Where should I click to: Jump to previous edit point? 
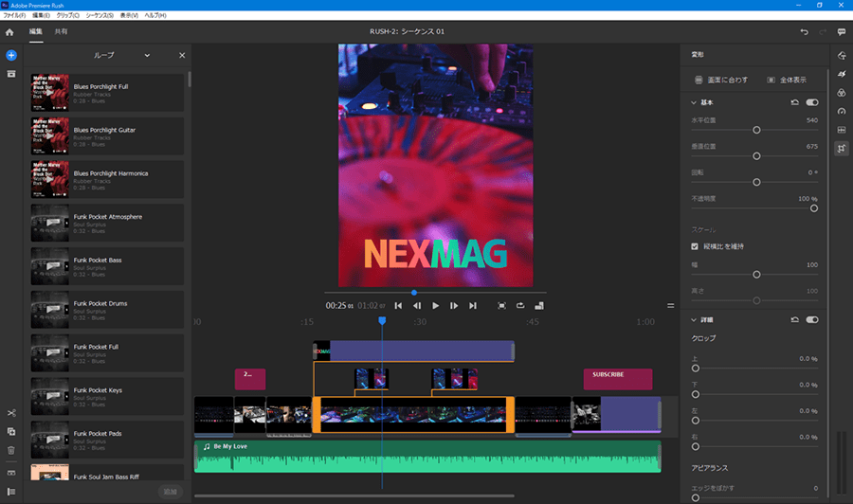point(398,306)
